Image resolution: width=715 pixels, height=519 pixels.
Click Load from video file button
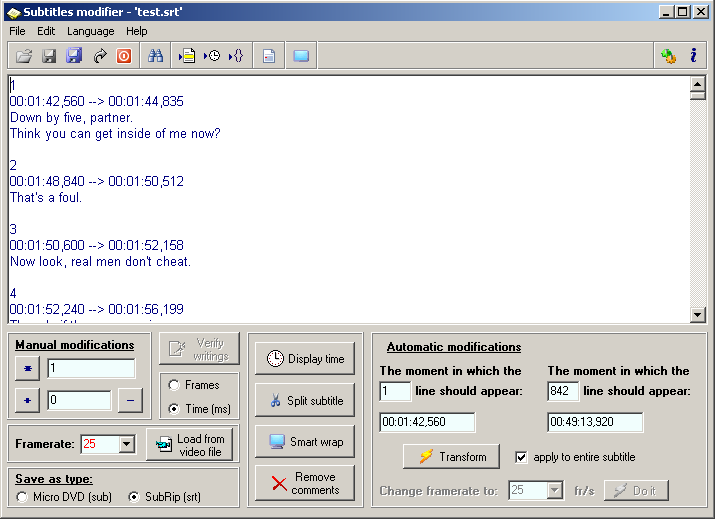click(x=190, y=445)
